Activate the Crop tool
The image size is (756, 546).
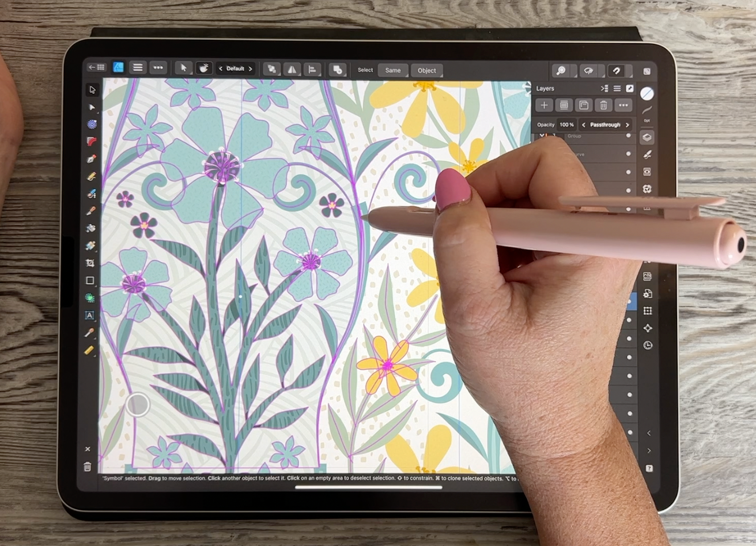90,263
